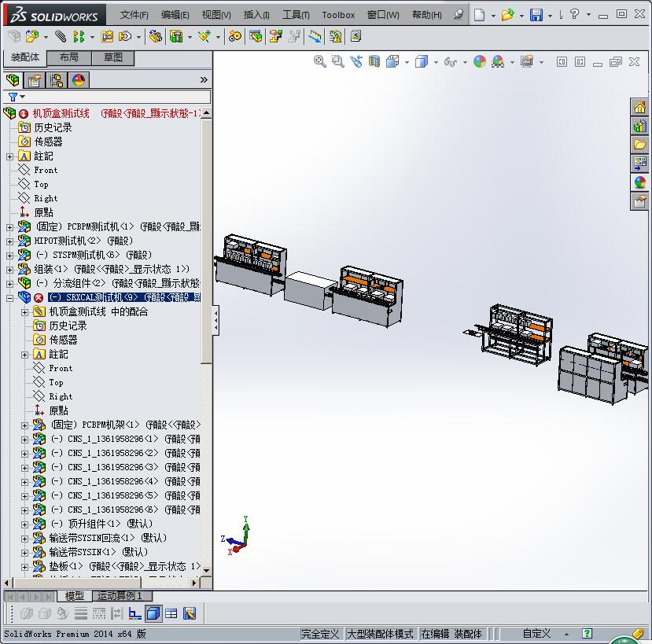Click the Zoom to Area icon
The width and height of the screenshot is (652, 644).
tap(337, 61)
